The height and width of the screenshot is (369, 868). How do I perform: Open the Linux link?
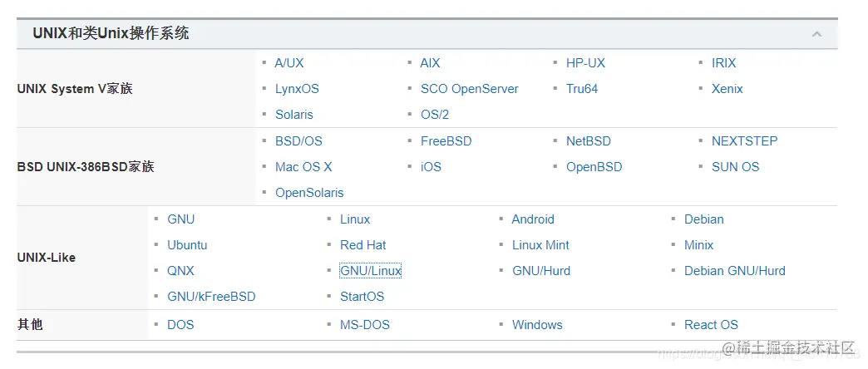click(x=355, y=219)
